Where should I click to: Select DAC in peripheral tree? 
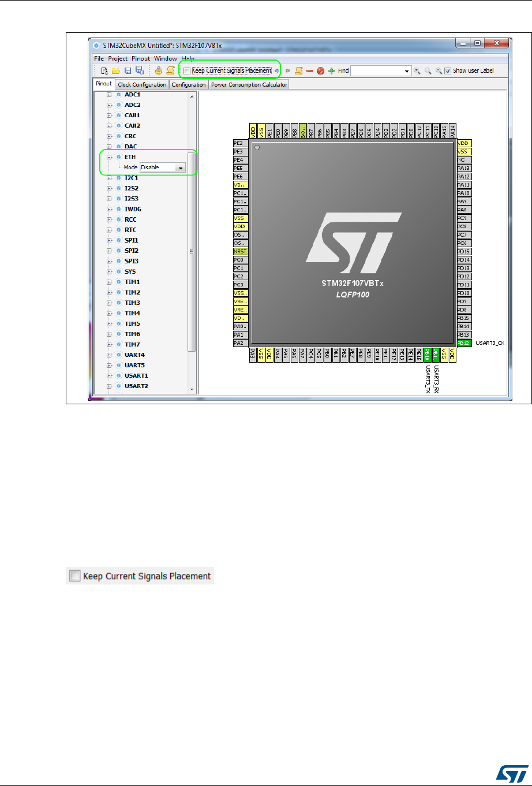coord(130,147)
